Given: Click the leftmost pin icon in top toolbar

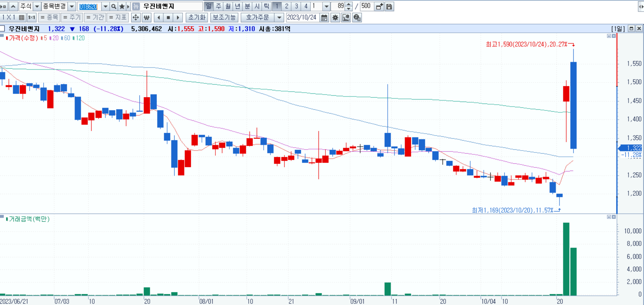Looking at the screenshot, I should click(x=3, y=6).
